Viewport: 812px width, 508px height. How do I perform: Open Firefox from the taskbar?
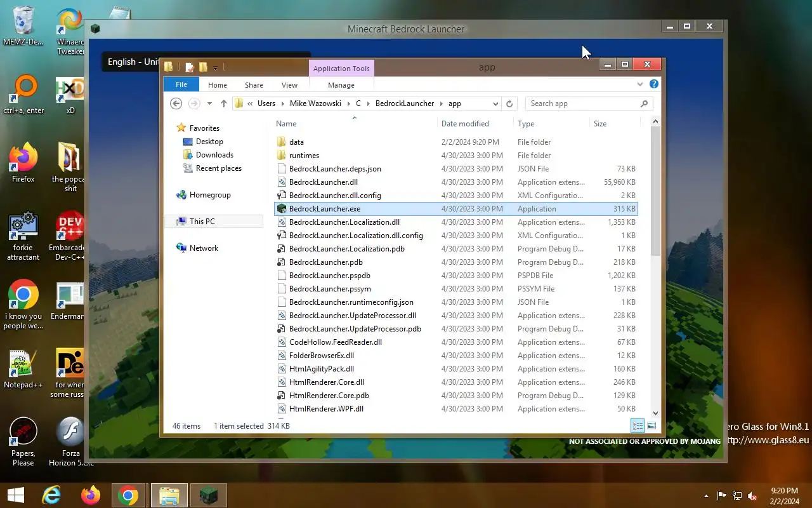click(91, 495)
